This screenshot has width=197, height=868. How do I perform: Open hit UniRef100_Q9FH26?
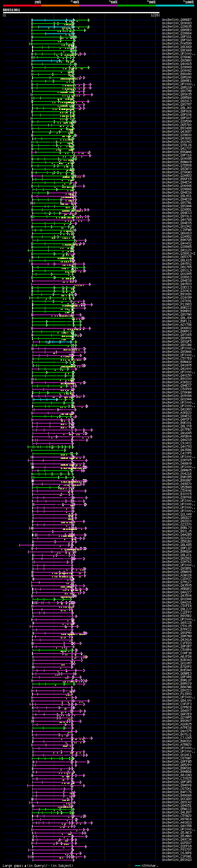pos(177,111)
